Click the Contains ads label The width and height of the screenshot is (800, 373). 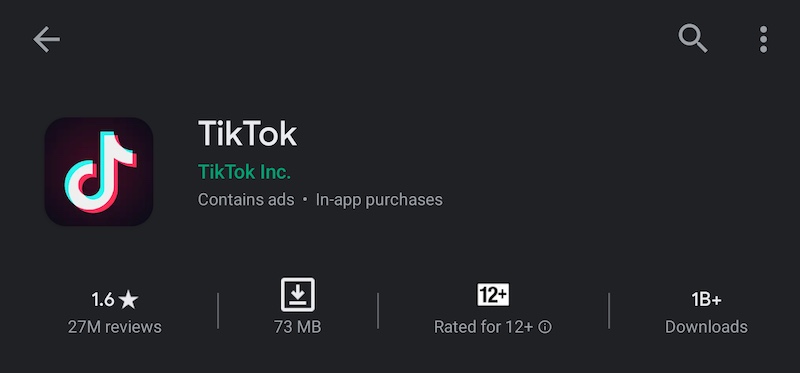pyautogui.click(x=246, y=200)
